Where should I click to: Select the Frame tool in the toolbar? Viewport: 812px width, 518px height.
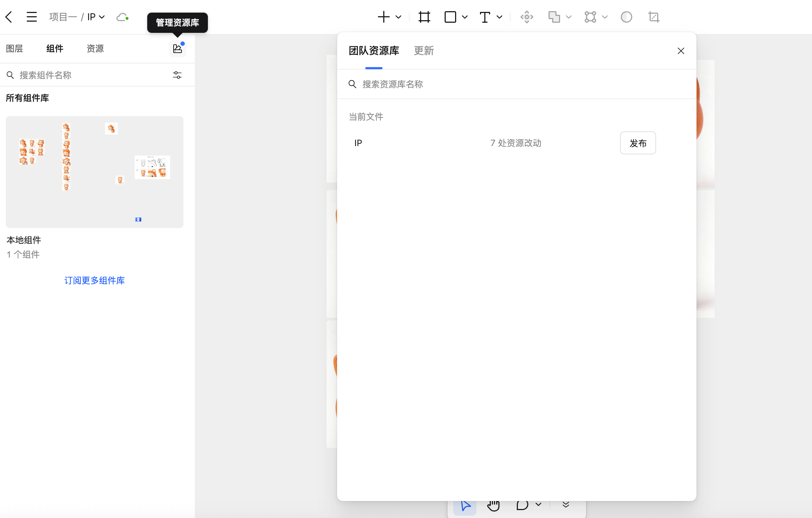[x=424, y=17]
